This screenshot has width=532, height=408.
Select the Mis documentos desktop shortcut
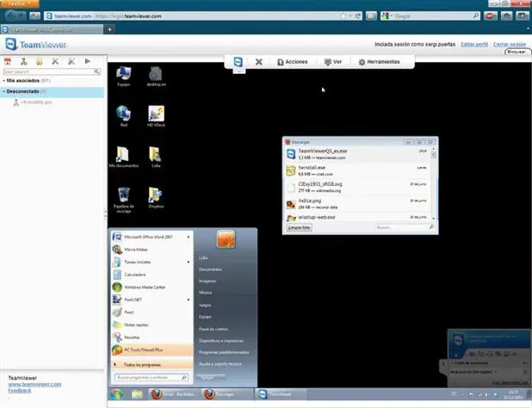pyautogui.click(x=123, y=157)
